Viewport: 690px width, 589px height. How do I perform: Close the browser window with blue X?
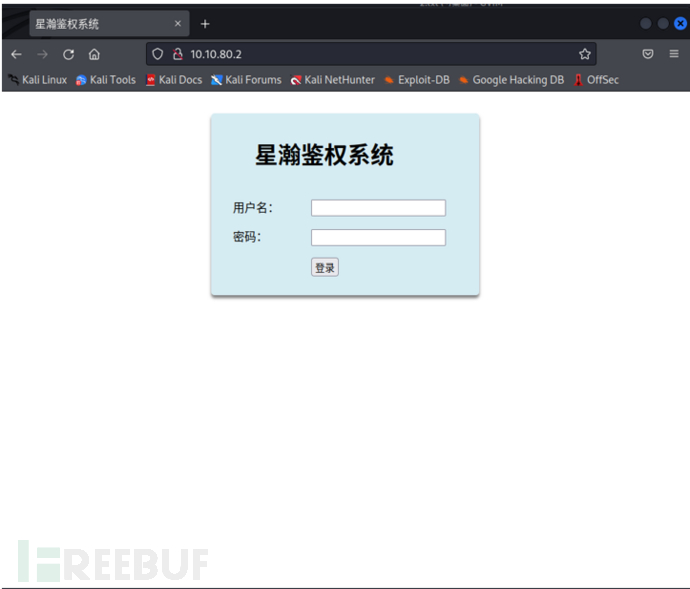click(680, 23)
